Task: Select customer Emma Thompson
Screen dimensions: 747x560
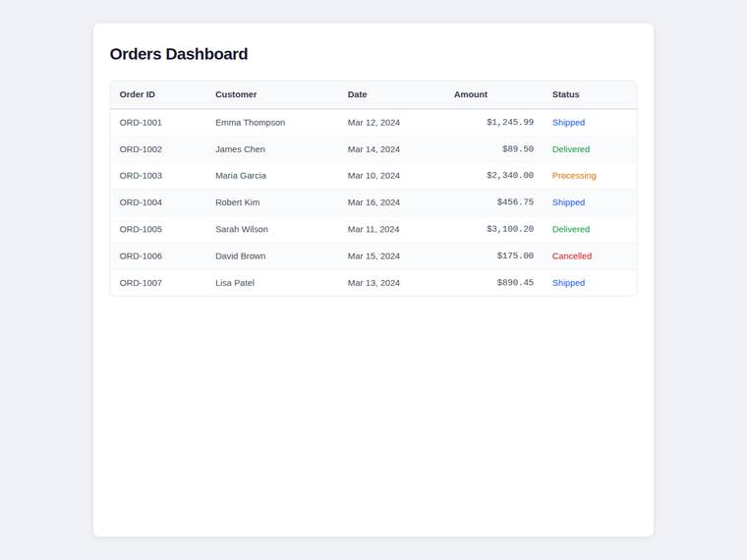Action: (x=250, y=123)
